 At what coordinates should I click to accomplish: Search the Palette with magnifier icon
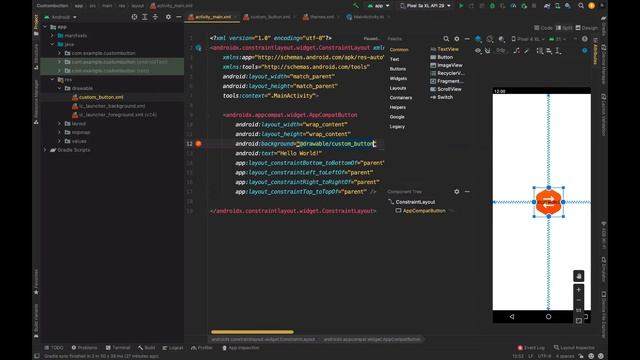tap(446, 39)
